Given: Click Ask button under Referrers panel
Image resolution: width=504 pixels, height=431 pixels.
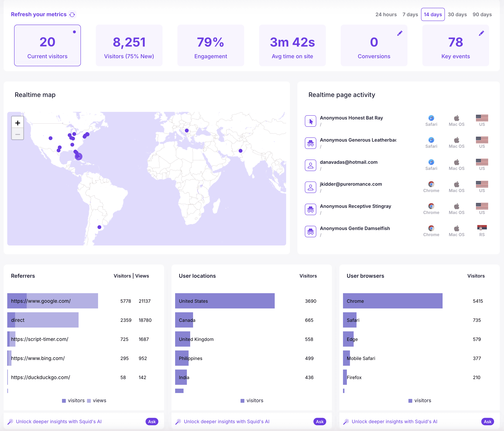Looking at the screenshot, I should 152,421.
